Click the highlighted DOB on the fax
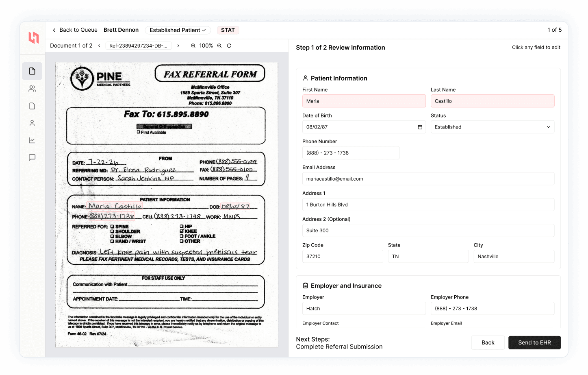Image resolution: width=588 pixels, height=375 pixels. [x=235, y=207]
